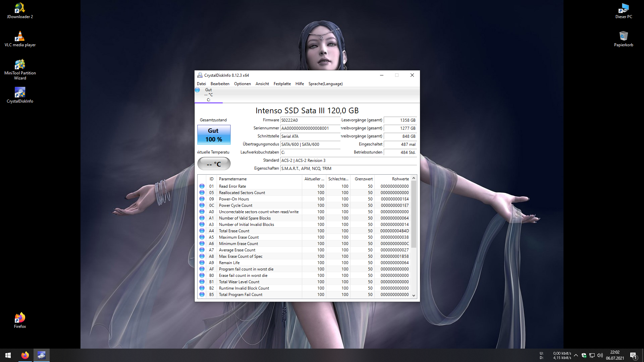Open the Windows Start button
Viewport: 644px width, 362px height.
point(8,355)
